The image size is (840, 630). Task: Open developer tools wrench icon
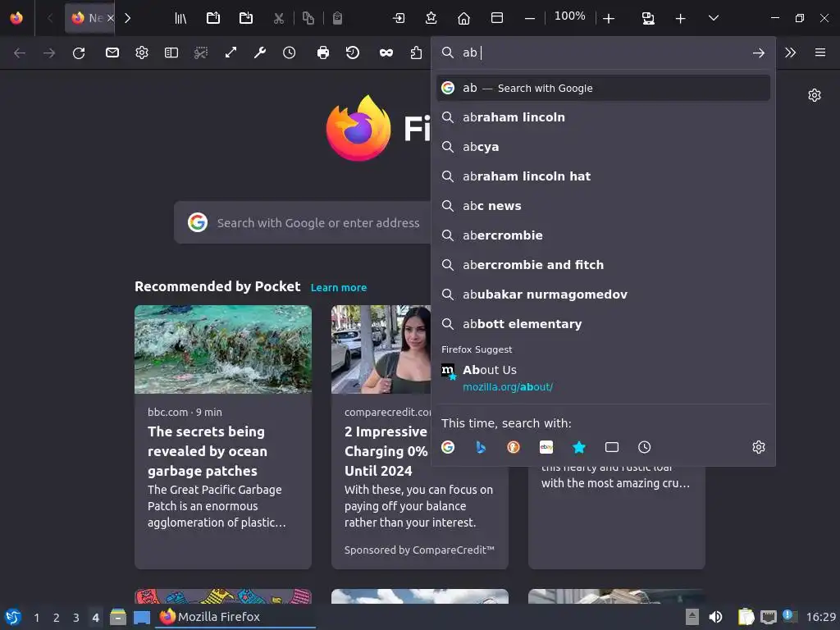coord(260,52)
